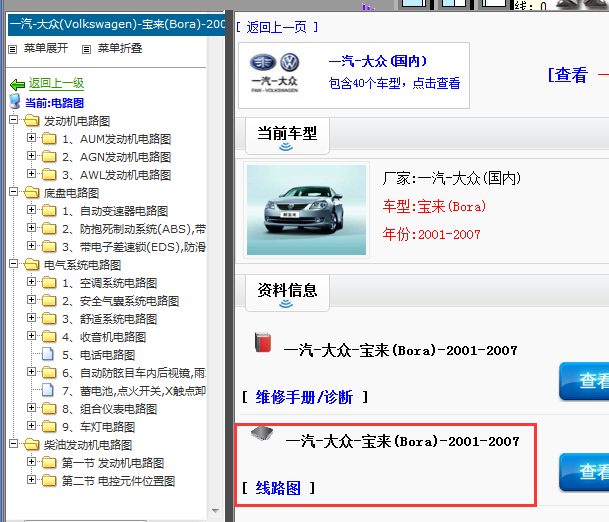Image resolution: width=609 pixels, height=522 pixels.
Task: Select 2、防抱死制动系统(ABS) tree item
Action: [x=134, y=229]
